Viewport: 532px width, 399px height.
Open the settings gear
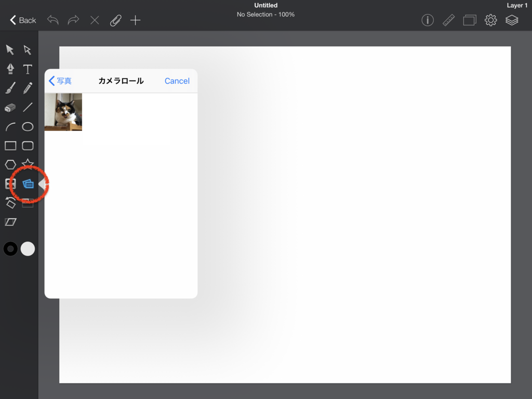(490, 20)
